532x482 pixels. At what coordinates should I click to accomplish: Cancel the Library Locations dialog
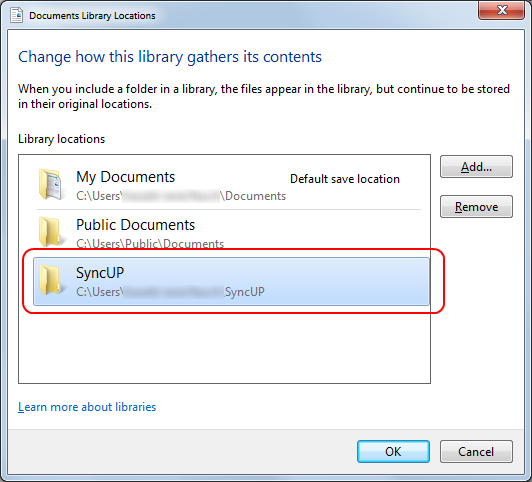(476, 451)
